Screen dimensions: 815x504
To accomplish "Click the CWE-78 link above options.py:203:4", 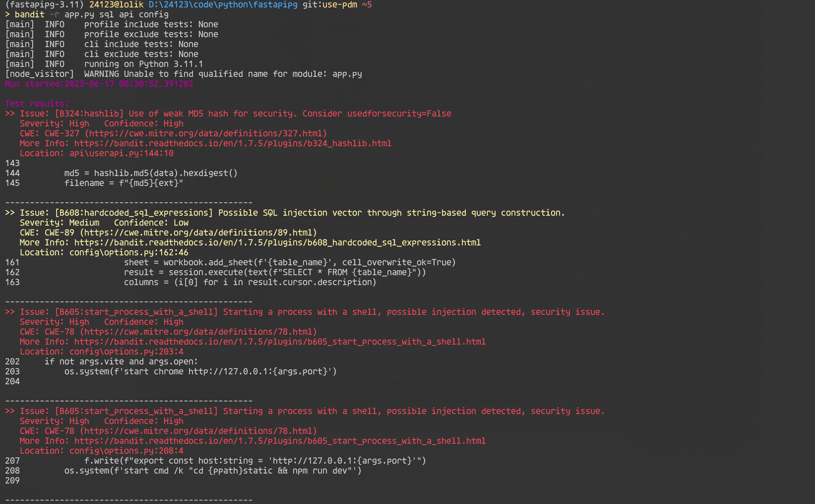I will click(198, 332).
